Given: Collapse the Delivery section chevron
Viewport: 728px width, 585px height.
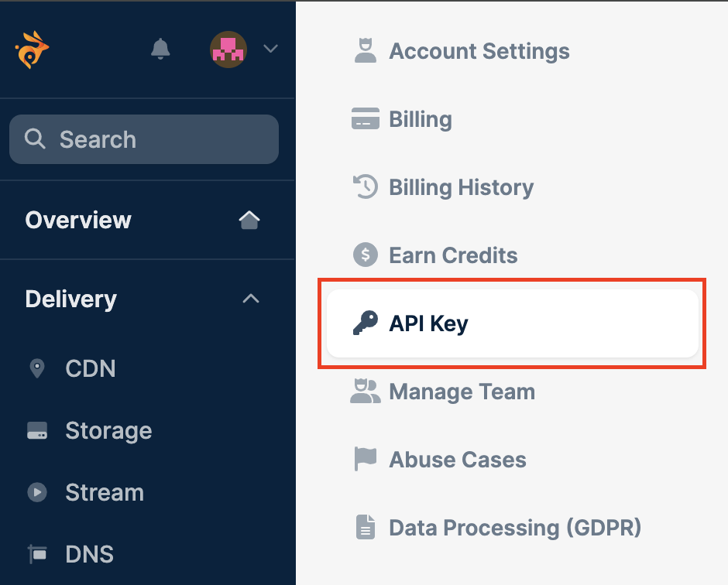Looking at the screenshot, I should click(x=251, y=298).
